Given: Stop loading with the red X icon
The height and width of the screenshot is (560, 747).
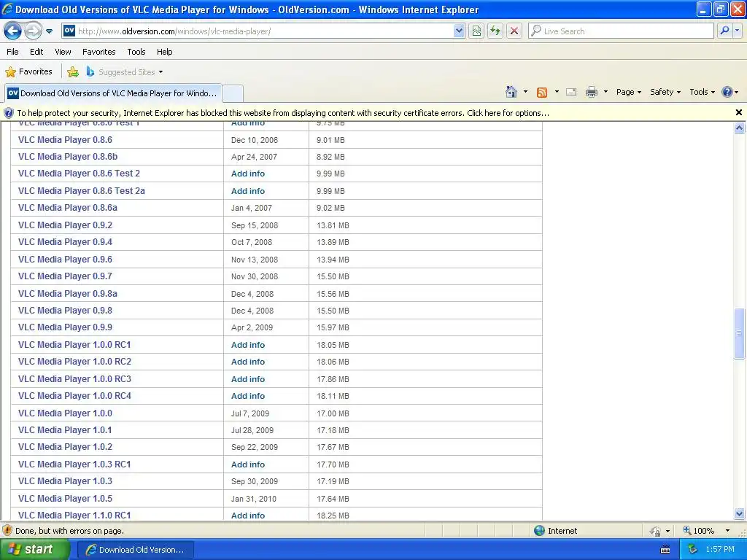Looking at the screenshot, I should 514,31.
